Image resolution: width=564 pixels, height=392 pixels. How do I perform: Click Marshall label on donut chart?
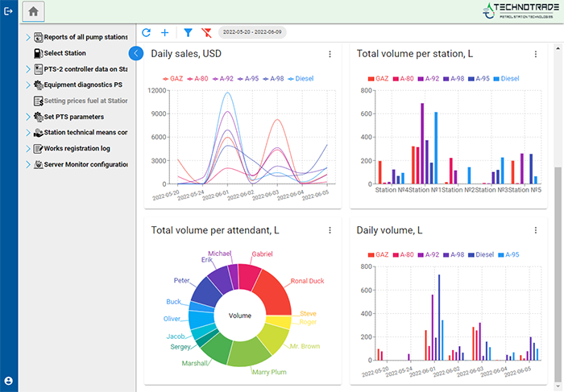[195, 363]
